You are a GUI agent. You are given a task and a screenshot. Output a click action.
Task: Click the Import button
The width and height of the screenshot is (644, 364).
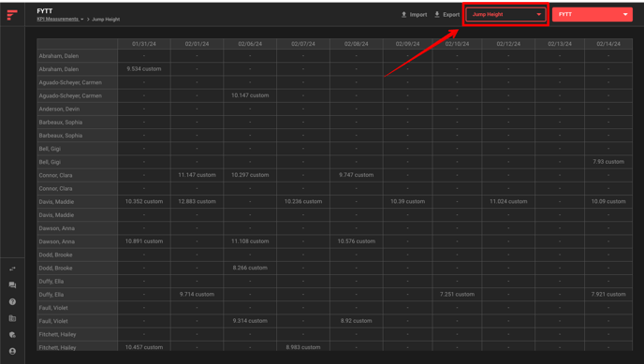click(414, 14)
